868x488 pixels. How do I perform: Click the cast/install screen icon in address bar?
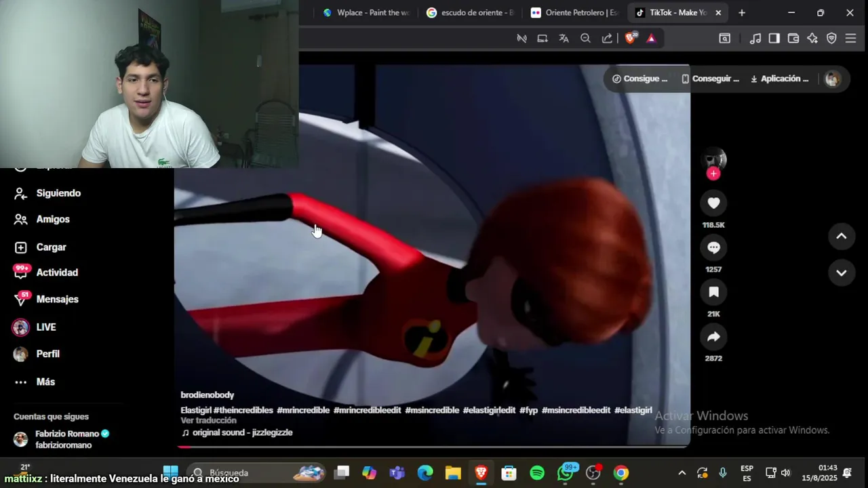(542, 39)
